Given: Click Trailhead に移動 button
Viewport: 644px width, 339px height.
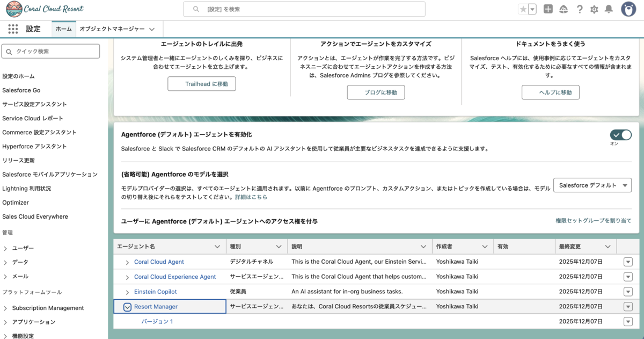Looking at the screenshot, I should pos(202,84).
